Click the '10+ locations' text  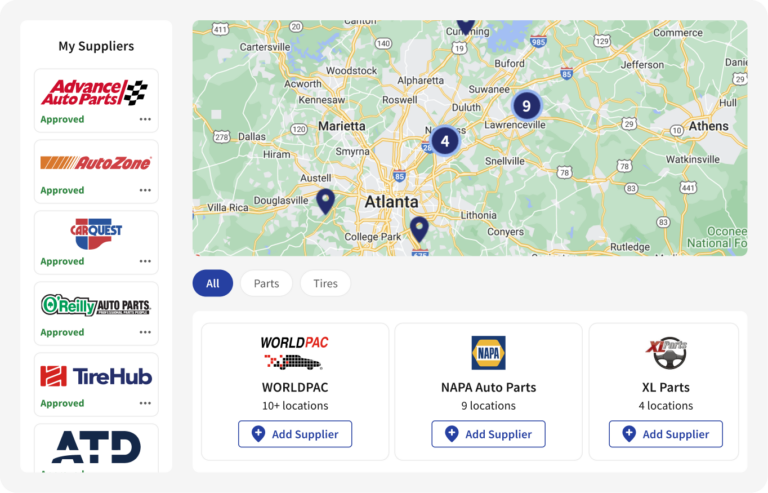pyautogui.click(x=295, y=406)
